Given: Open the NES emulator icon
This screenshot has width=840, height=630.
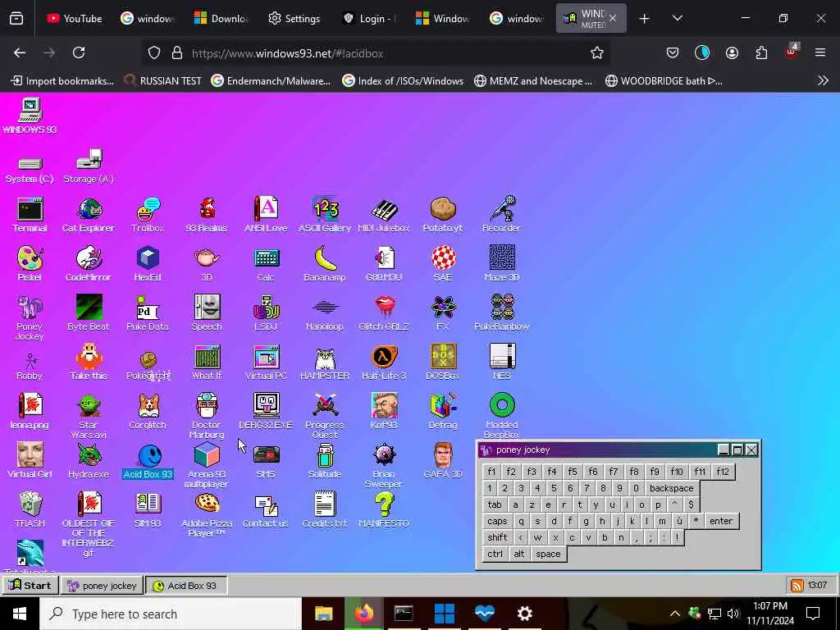Looking at the screenshot, I should (x=501, y=362).
